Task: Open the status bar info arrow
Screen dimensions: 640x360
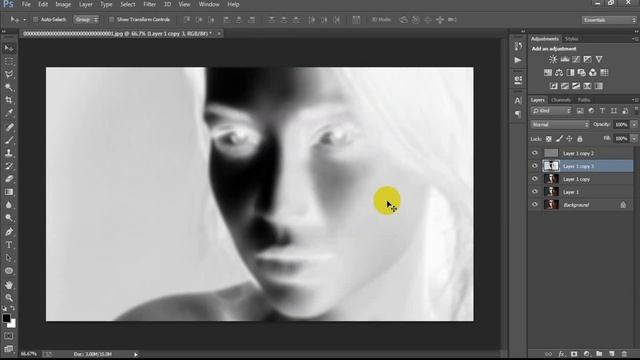Action: point(136,354)
